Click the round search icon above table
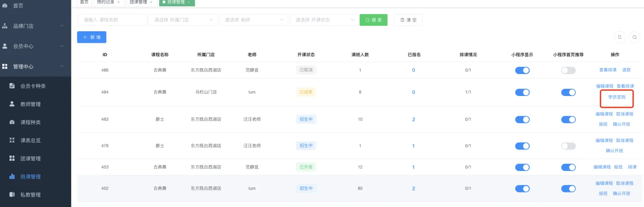644x207 pixels. tap(635, 37)
